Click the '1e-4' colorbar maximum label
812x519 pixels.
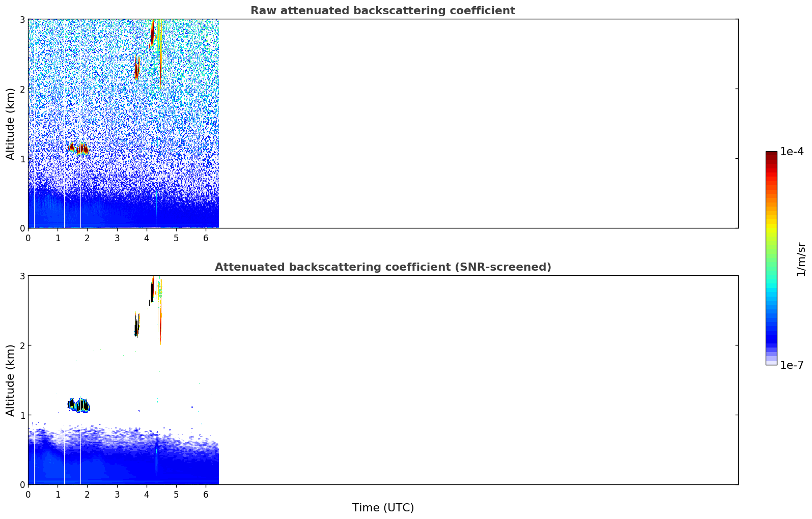point(792,152)
